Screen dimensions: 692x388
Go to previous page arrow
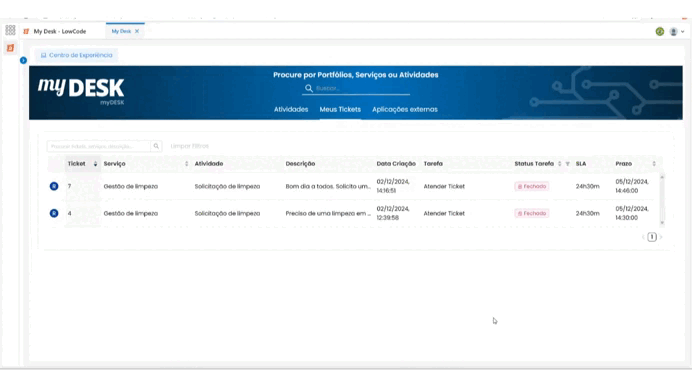tap(643, 237)
